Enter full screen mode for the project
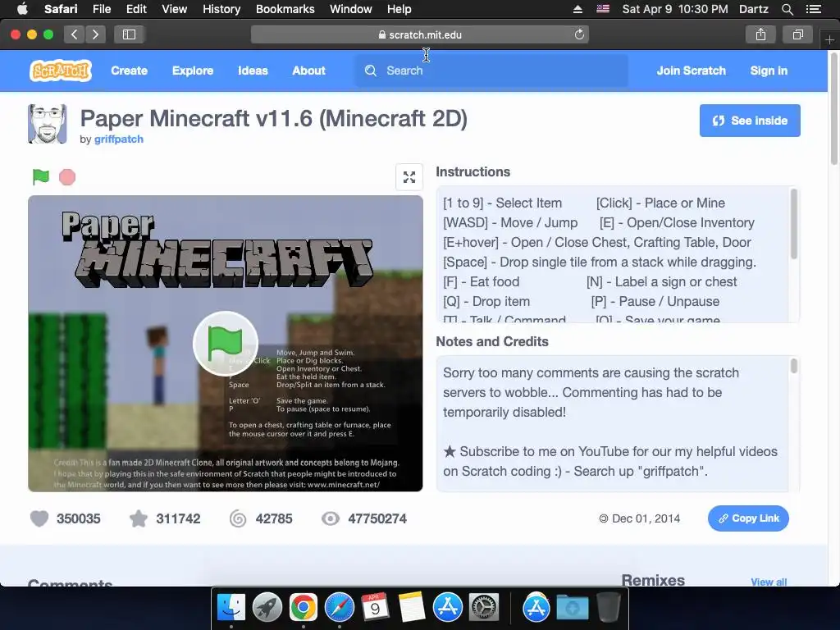 tap(409, 177)
